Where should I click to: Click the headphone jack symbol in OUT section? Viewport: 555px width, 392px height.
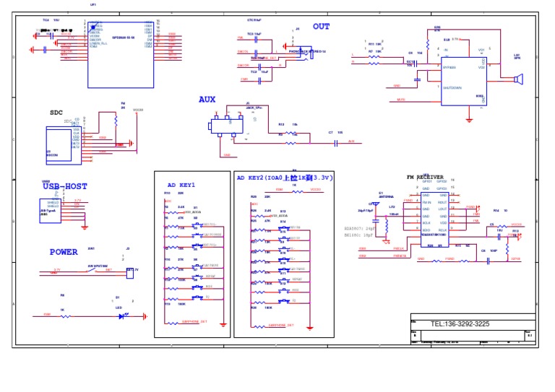305,53
